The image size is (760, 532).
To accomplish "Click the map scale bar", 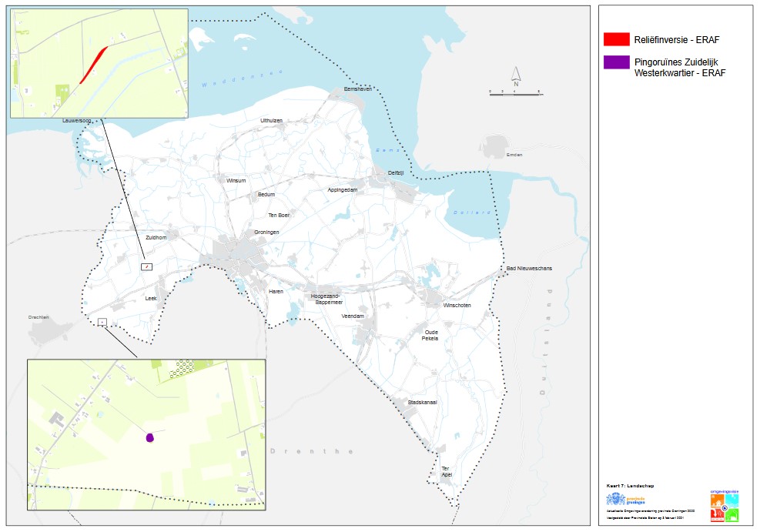I will [x=515, y=92].
